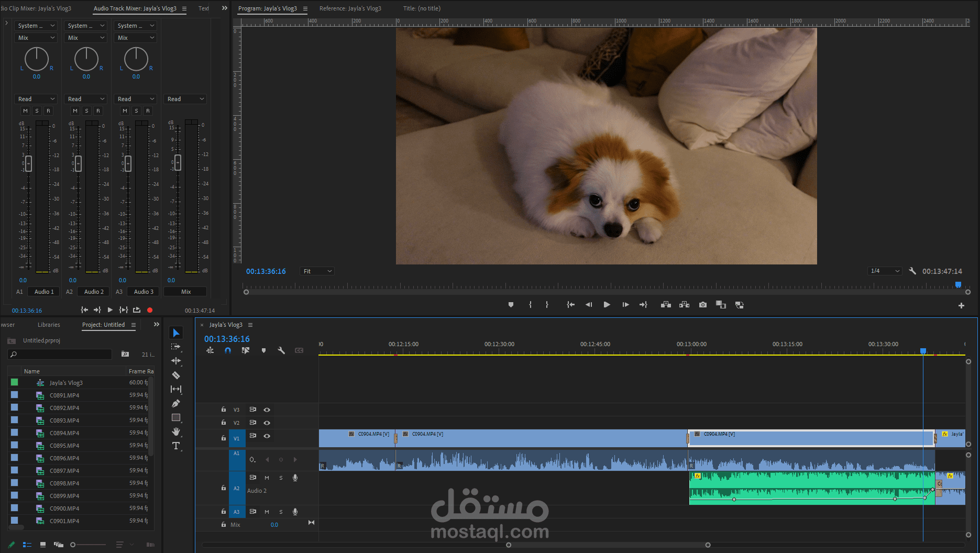Step back one frame in Program monitor

pyautogui.click(x=589, y=305)
